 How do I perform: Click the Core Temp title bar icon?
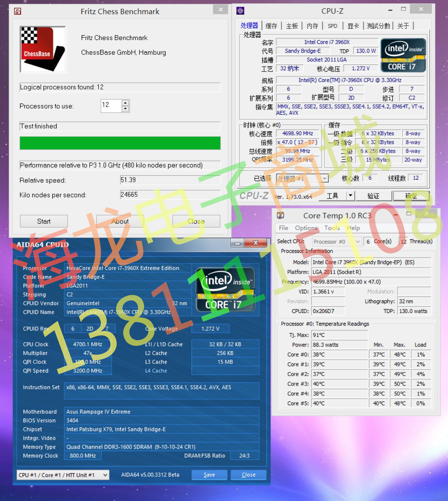pyautogui.click(x=280, y=215)
